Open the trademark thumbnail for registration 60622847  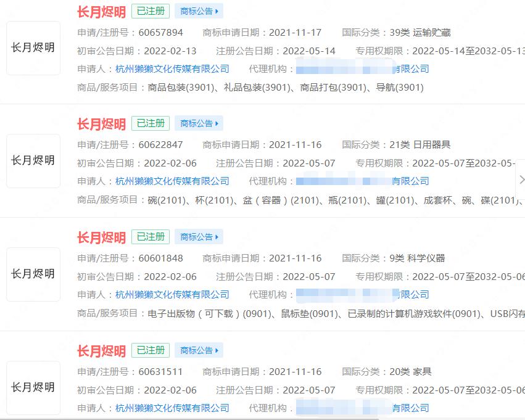tap(33, 160)
